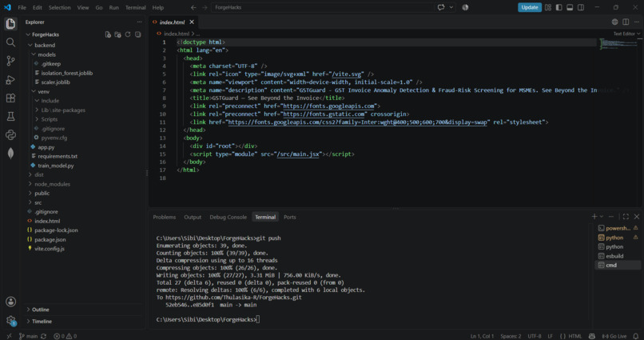Image resolution: width=644 pixels, height=340 pixels.
Task: Toggle the secondary side bar visibility
Action: [x=581, y=7]
